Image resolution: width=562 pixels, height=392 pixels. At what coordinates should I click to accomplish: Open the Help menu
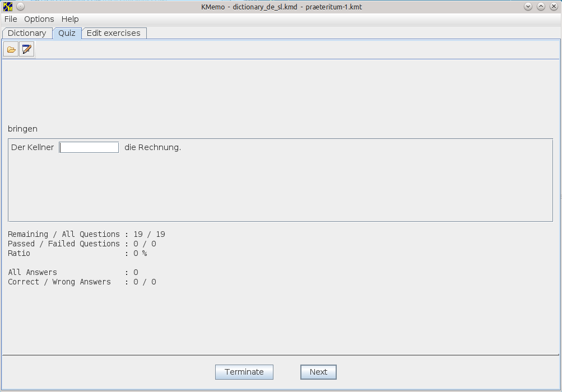[x=70, y=19]
